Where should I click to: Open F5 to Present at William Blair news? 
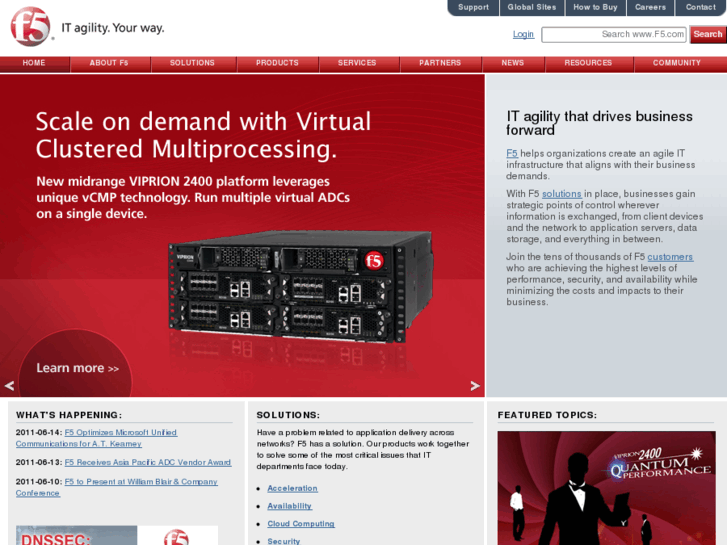click(x=117, y=487)
